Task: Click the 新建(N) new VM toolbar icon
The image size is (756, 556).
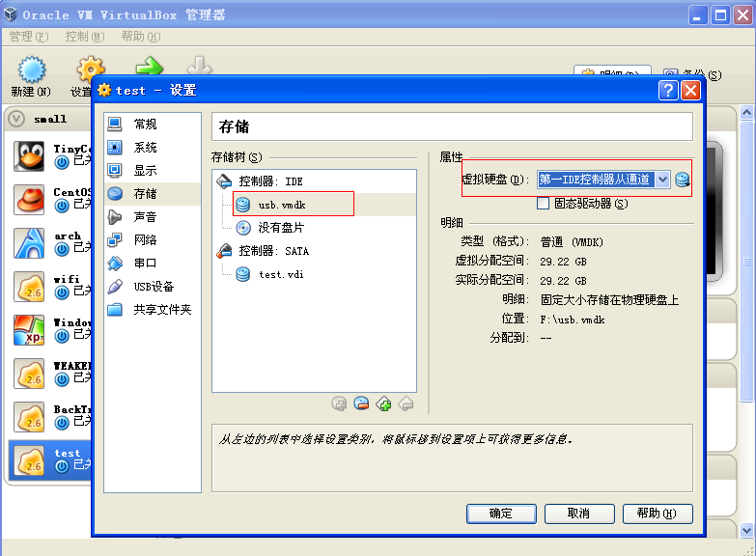Action: (x=31, y=76)
